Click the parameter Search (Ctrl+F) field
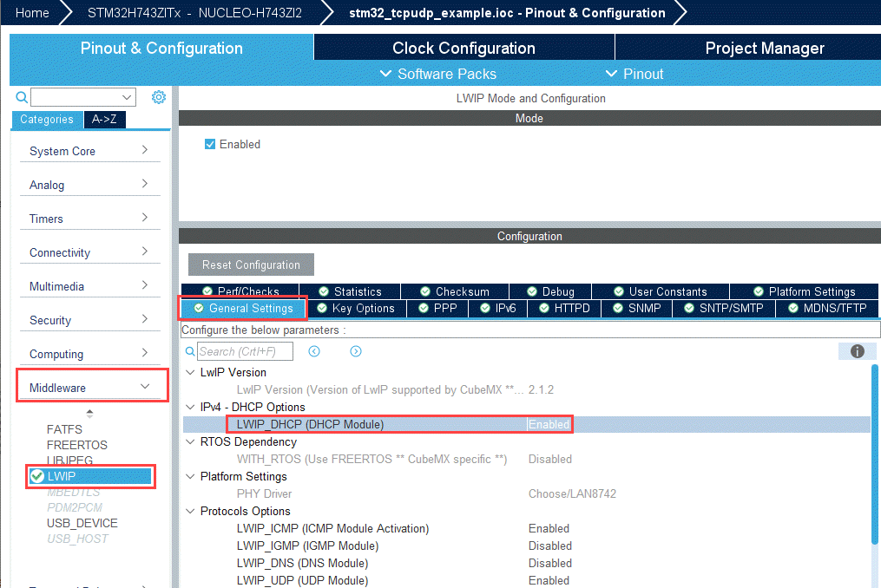This screenshot has height=588, width=881. [x=245, y=351]
